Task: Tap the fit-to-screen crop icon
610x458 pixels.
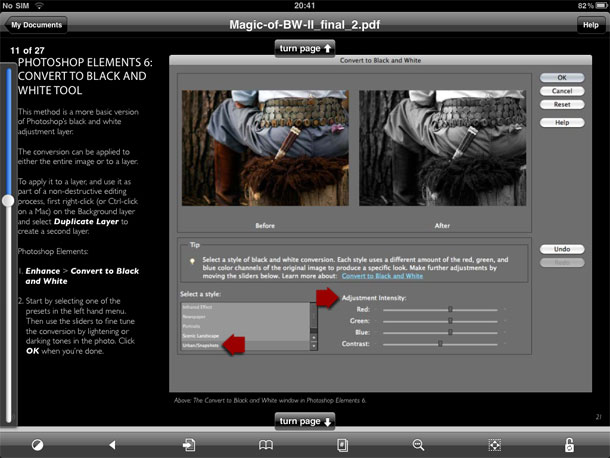Action: coord(494,445)
